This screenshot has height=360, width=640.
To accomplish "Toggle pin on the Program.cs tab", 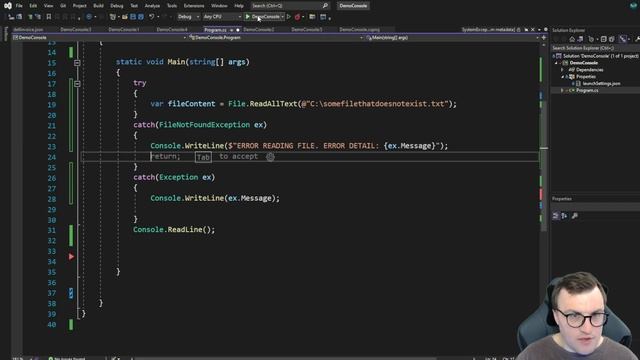I will [x=231, y=30].
